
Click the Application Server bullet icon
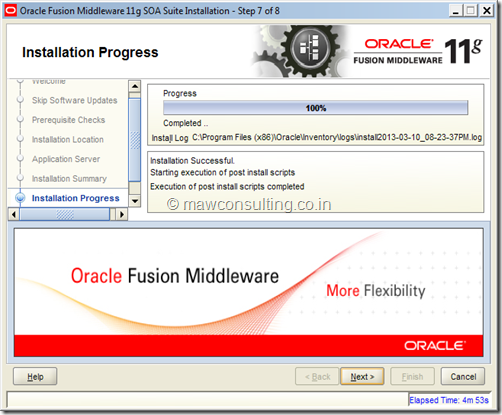20,158
